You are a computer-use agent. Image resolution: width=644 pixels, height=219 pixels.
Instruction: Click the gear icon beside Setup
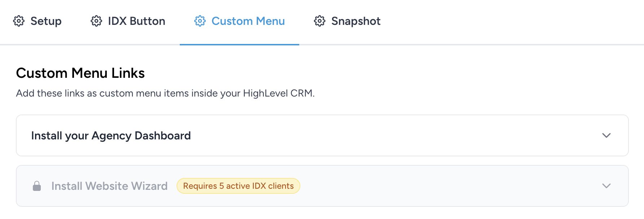(19, 21)
